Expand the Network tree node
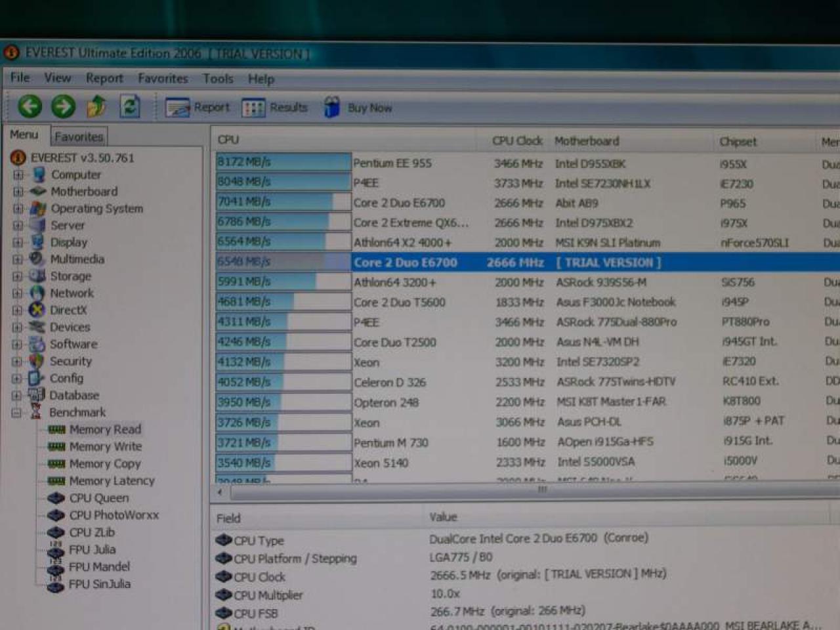 click(18, 293)
